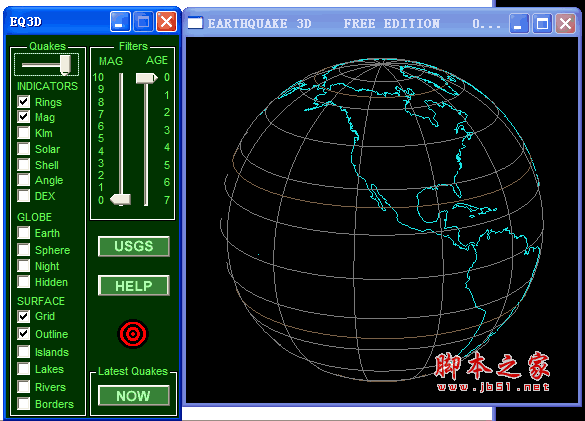
Task: Minimize the Earthquake 3D globe window
Action: click(519, 24)
